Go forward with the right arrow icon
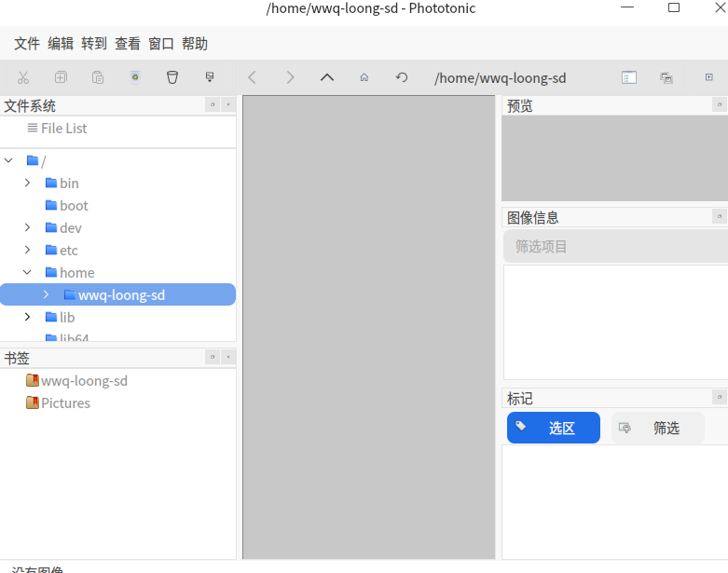 pyautogui.click(x=290, y=77)
